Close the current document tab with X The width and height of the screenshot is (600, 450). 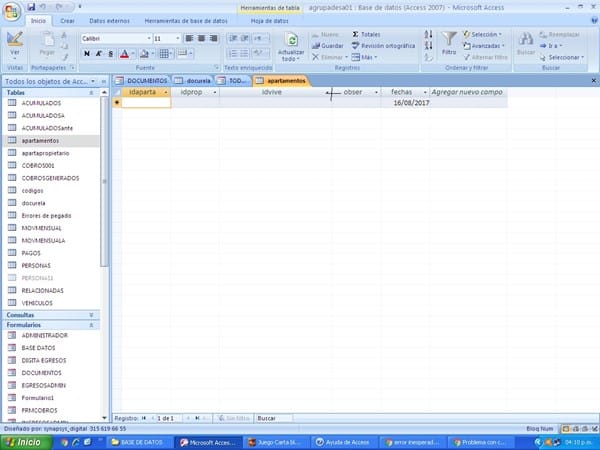(x=593, y=81)
